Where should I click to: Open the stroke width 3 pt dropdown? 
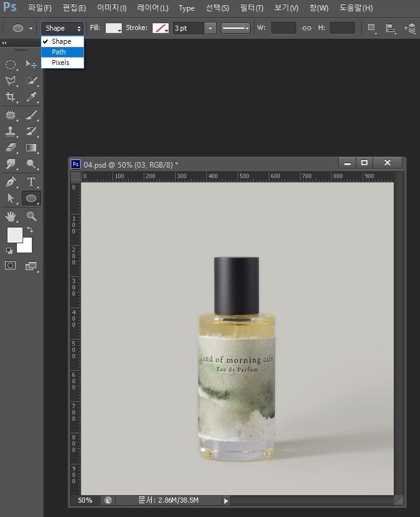coord(210,28)
